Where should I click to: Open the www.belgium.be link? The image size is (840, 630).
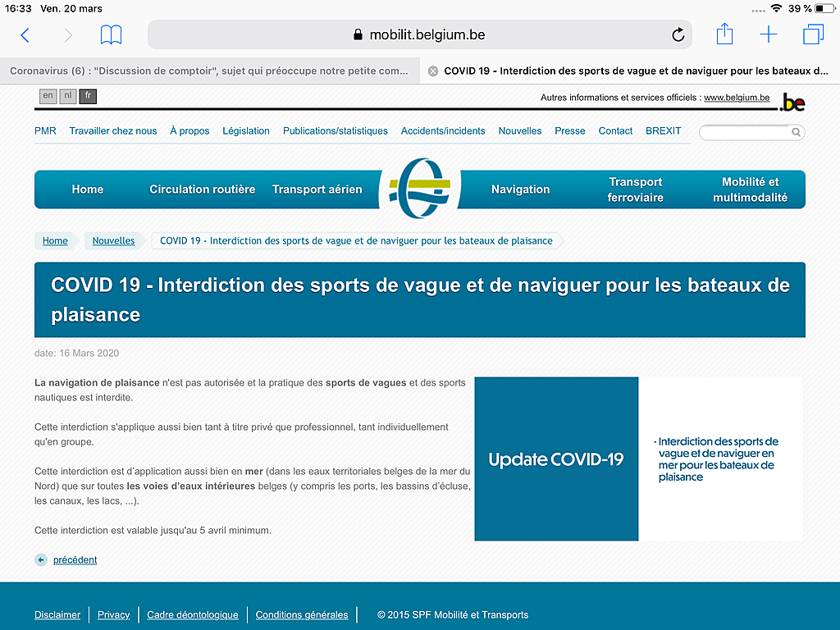point(737,98)
